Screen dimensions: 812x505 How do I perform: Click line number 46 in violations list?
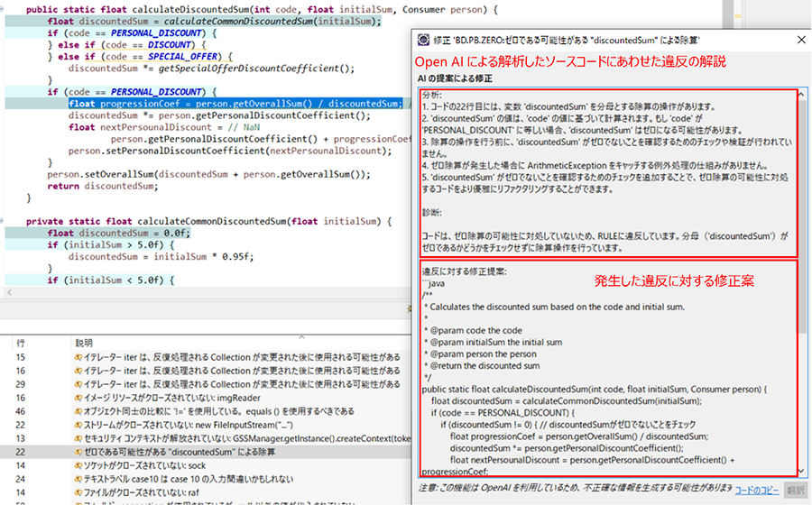tap(21, 411)
